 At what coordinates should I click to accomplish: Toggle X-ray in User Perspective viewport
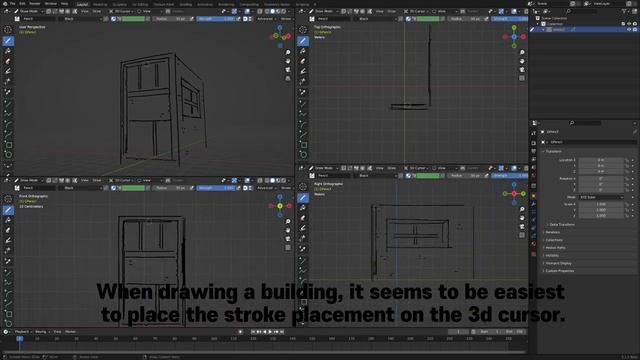tap(260, 11)
